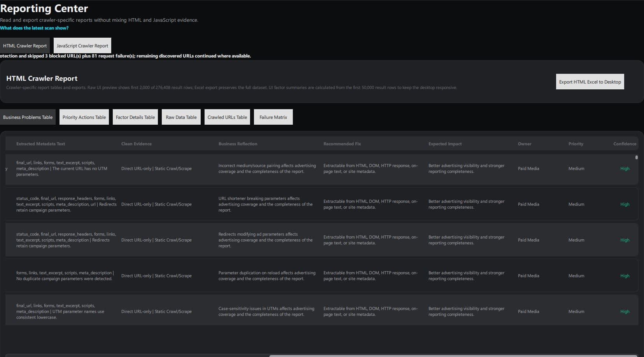Open the JavaScript Crawler Report tab
Image resolution: width=644 pixels, height=357 pixels.
point(82,45)
